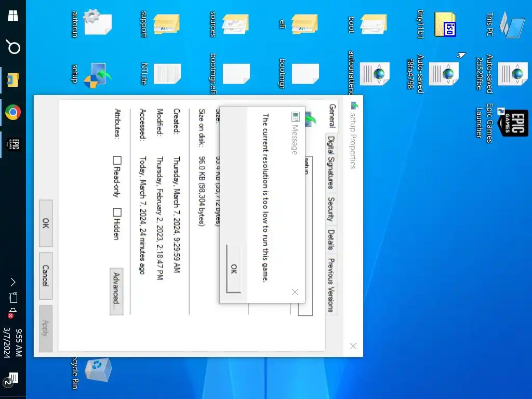This screenshot has width=532, height=399.
Task: Open the notification center icon
Action: coord(11,380)
